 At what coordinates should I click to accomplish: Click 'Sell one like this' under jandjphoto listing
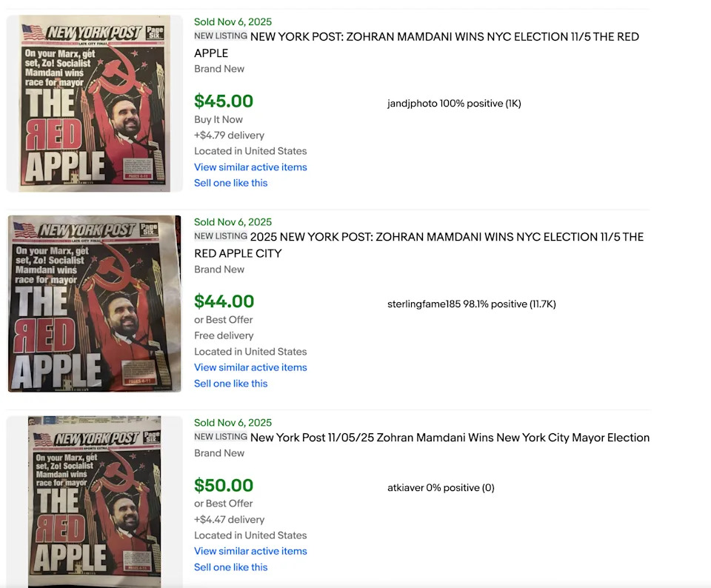[x=230, y=183]
